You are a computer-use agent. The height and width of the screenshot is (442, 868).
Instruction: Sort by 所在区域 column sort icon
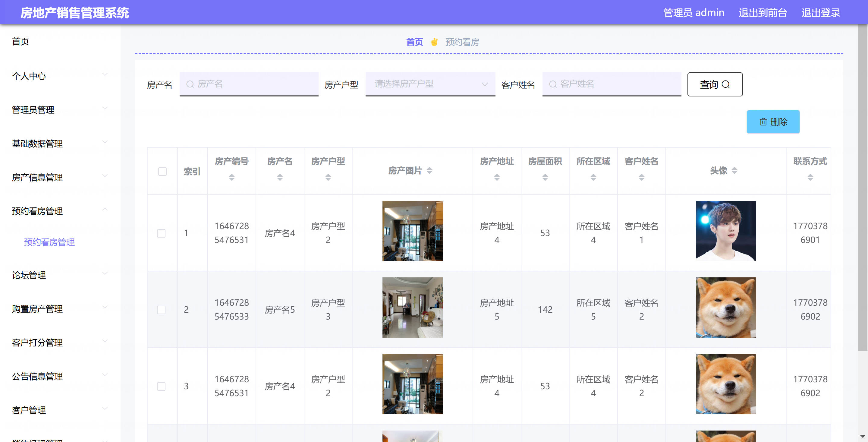(x=593, y=177)
